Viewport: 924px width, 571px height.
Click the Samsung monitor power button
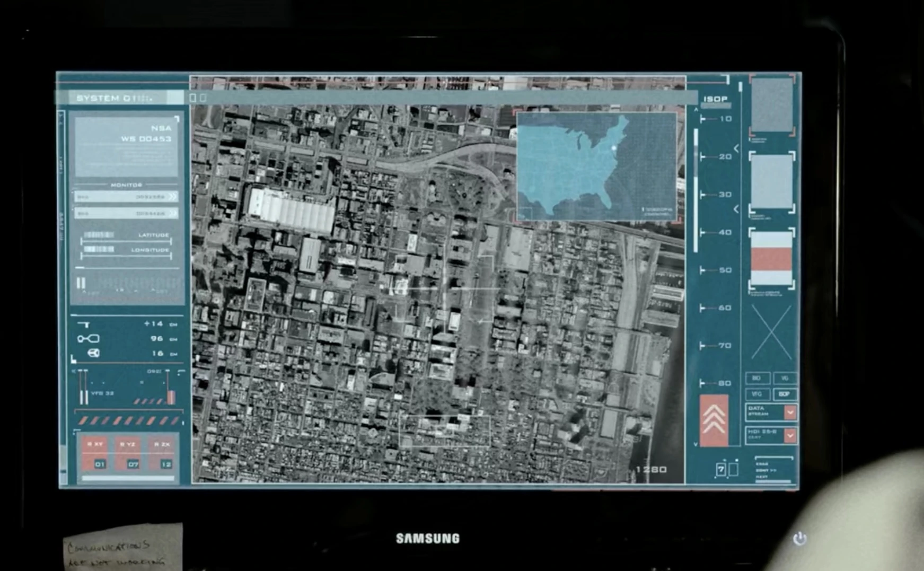[x=800, y=539]
